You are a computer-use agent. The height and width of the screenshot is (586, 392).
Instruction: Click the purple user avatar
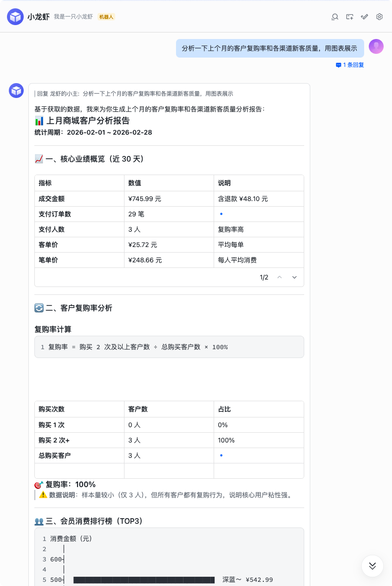[x=376, y=46]
